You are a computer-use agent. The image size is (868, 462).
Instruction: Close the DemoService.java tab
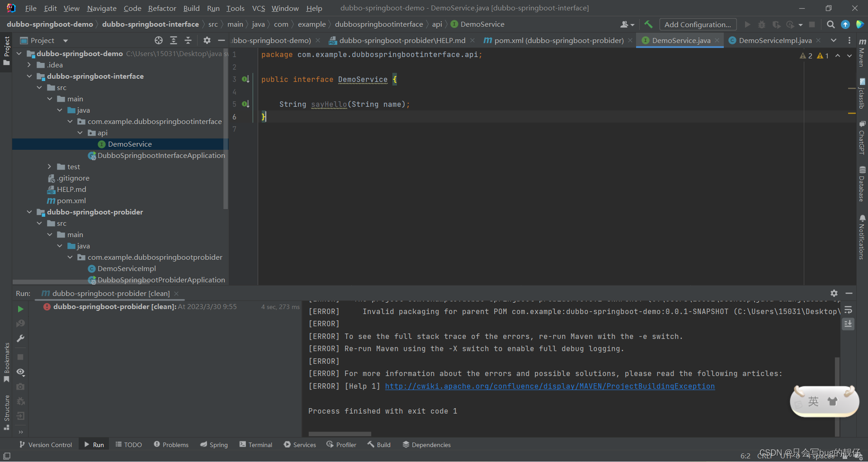click(x=717, y=40)
